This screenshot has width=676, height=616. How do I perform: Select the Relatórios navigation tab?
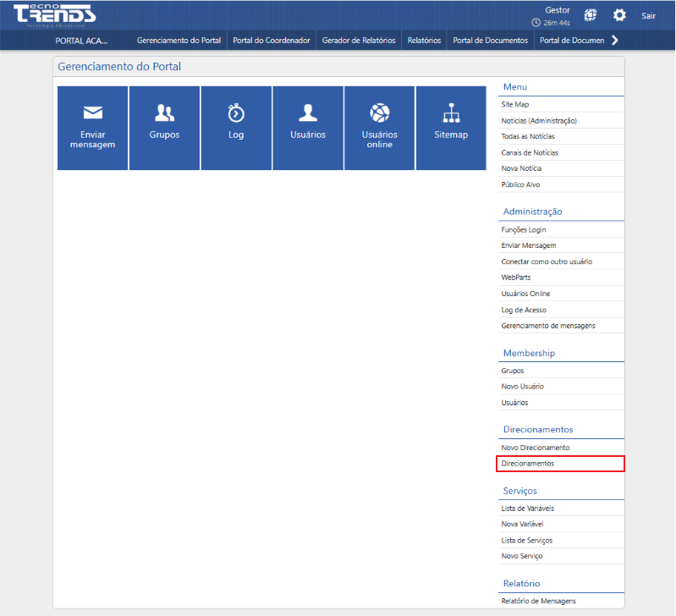(424, 40)
